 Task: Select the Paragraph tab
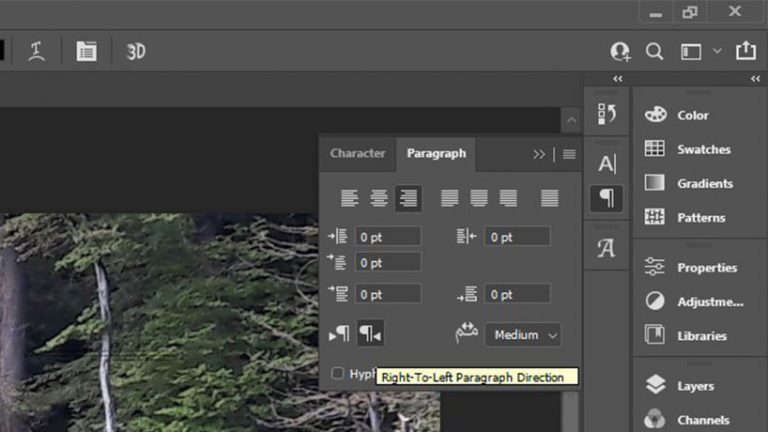coord(436,153)
